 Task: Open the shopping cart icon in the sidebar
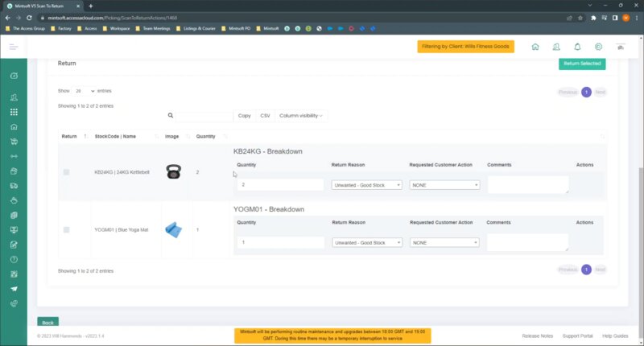point(14,141)
